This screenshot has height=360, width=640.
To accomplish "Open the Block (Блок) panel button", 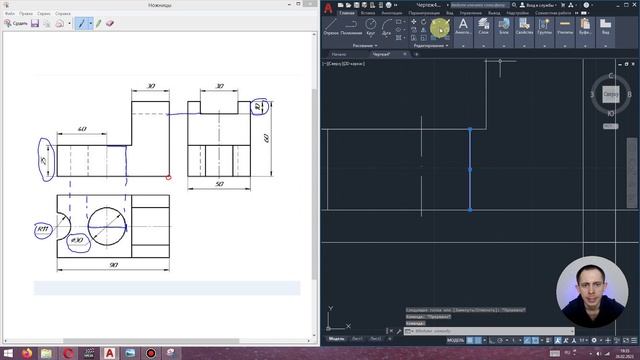I will (504, 31).
